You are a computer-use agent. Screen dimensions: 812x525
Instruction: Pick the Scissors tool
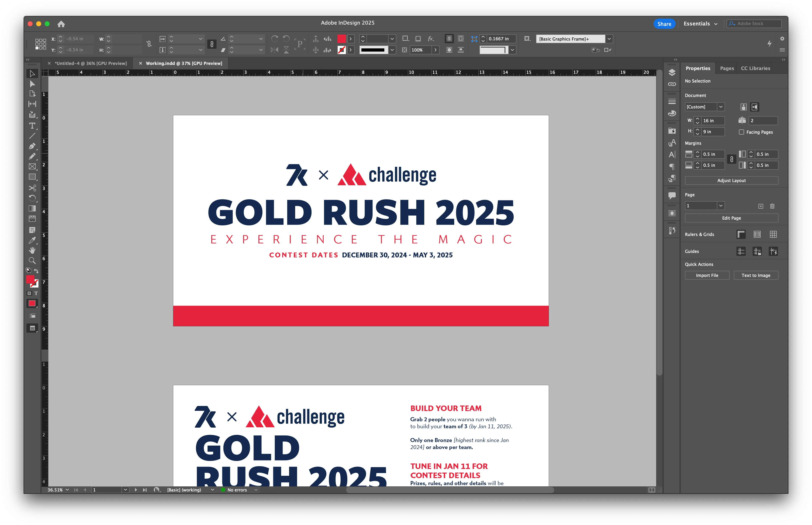[32, 188]
